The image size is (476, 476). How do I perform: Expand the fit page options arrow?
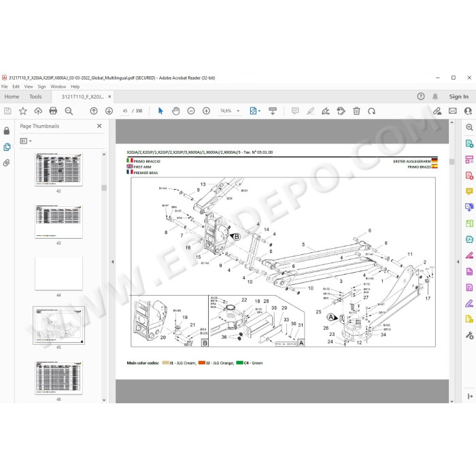coord(259,111)
